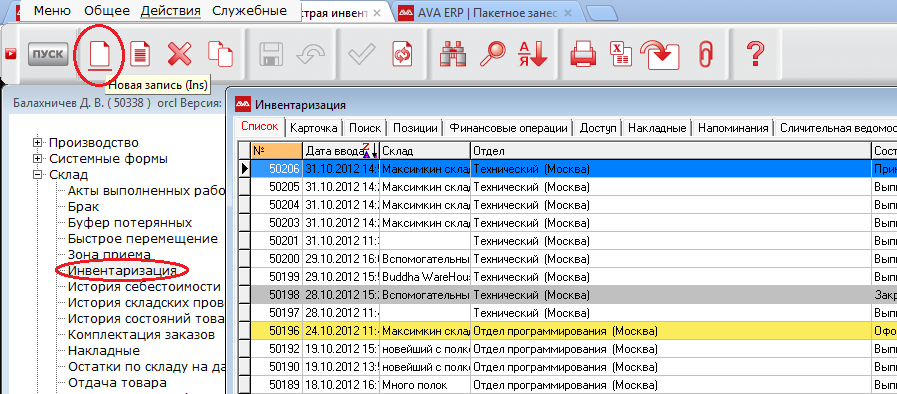
Task: Open Буфер потерянных tree item
Action: pyautogui.click(x=130, y=222)
